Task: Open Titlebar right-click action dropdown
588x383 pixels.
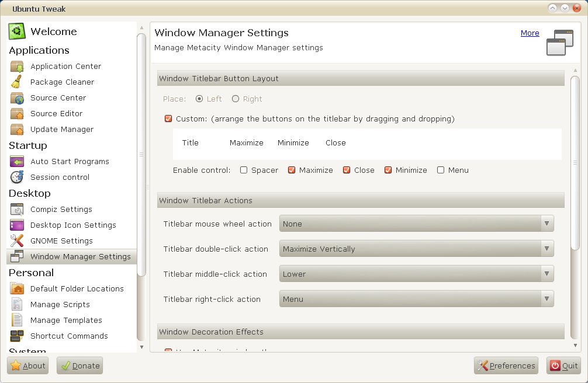Action: [x=417, y=299]
